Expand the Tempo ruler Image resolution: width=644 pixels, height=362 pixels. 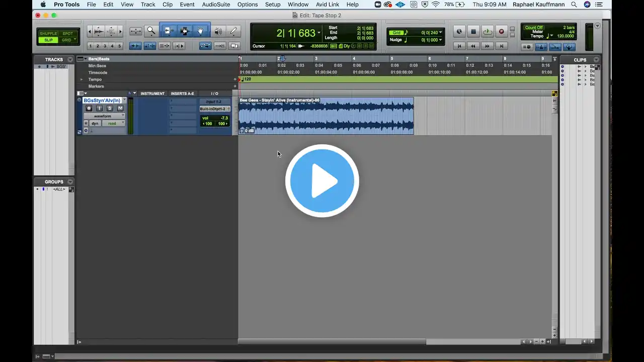81,79
